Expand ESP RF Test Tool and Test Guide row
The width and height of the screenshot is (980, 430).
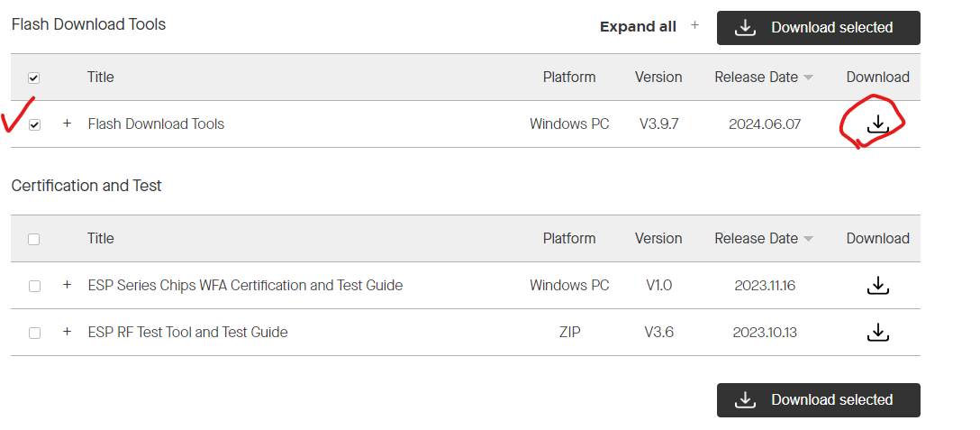click(67, 331)
